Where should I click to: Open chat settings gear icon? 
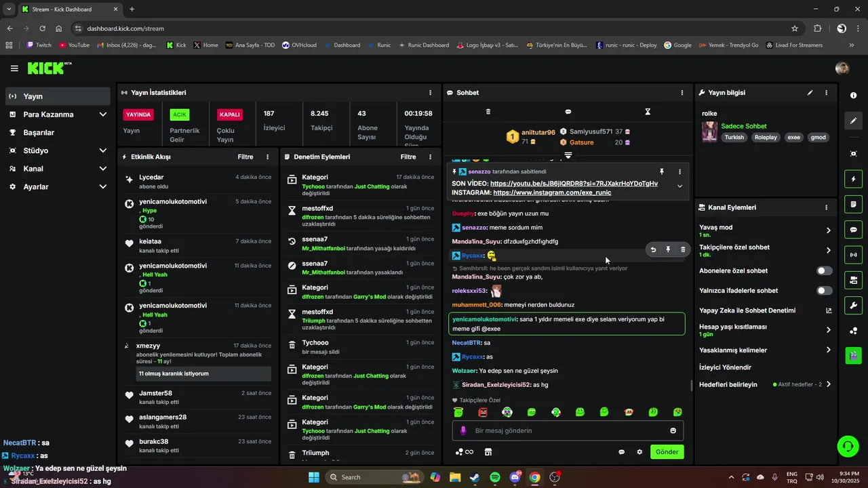(639, 452)
